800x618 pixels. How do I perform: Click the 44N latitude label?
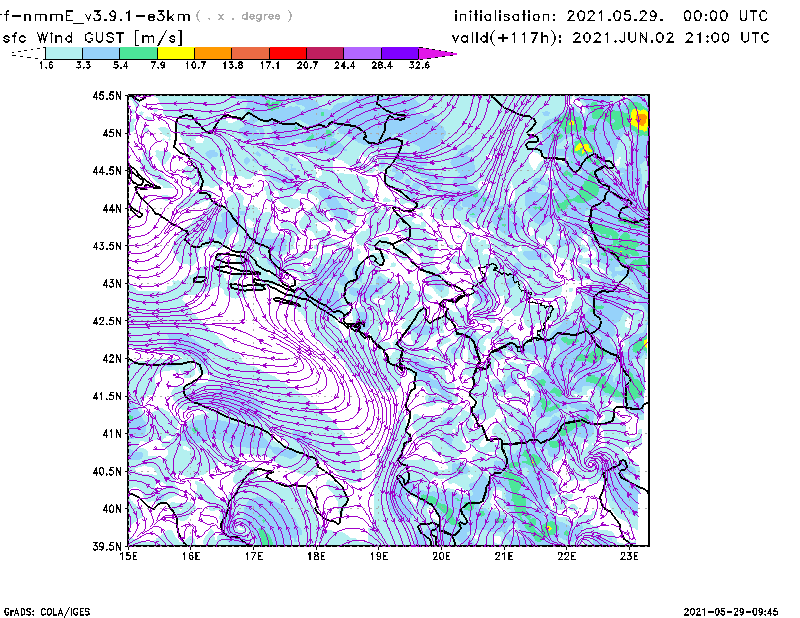coord(112,208)
